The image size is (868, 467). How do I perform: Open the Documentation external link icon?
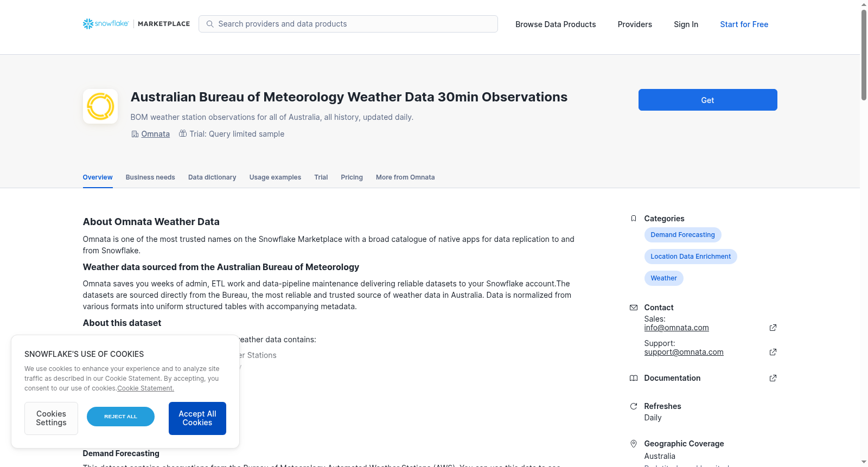773,378
